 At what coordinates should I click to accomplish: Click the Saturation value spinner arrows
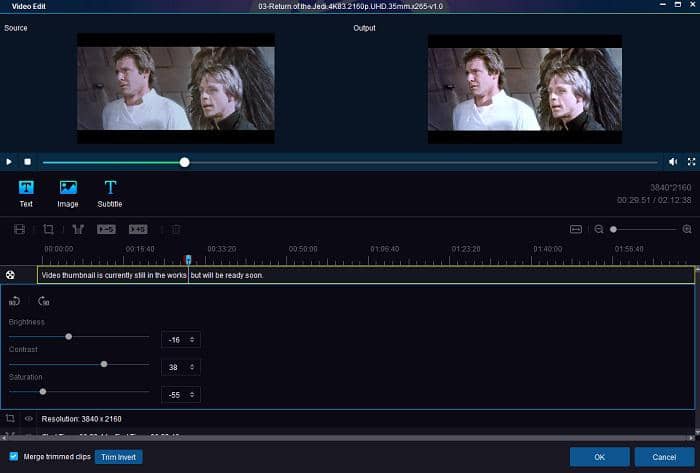pos(192,395)
